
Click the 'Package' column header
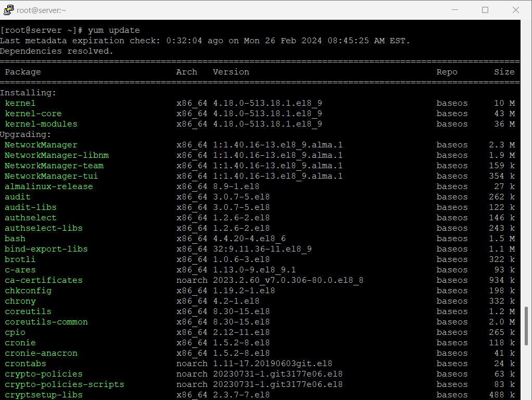pyautogui.click(x=23, y=72)
